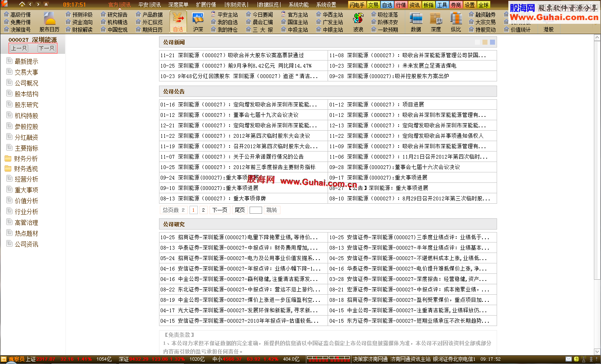Viewport: 601px width, 364px height.
Task: Open 预测评级 toolbar item
Action: 79,15
